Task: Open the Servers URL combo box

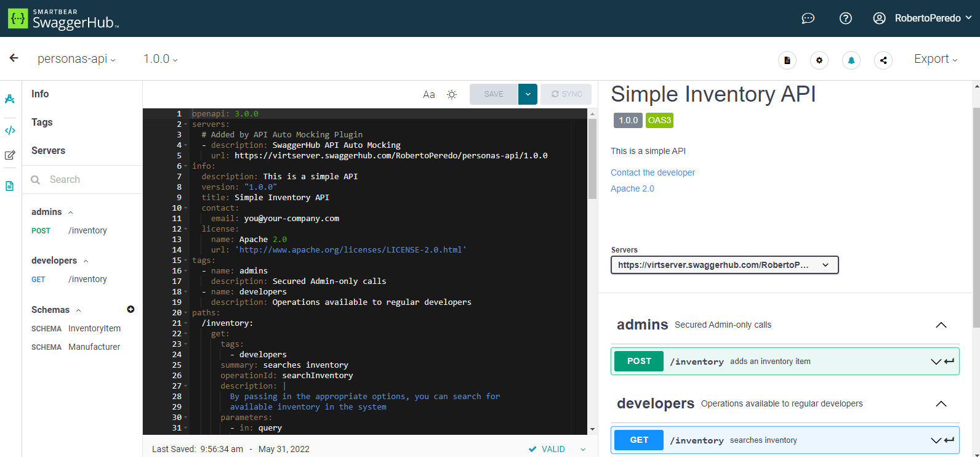Action: click(x=725, y=265)
